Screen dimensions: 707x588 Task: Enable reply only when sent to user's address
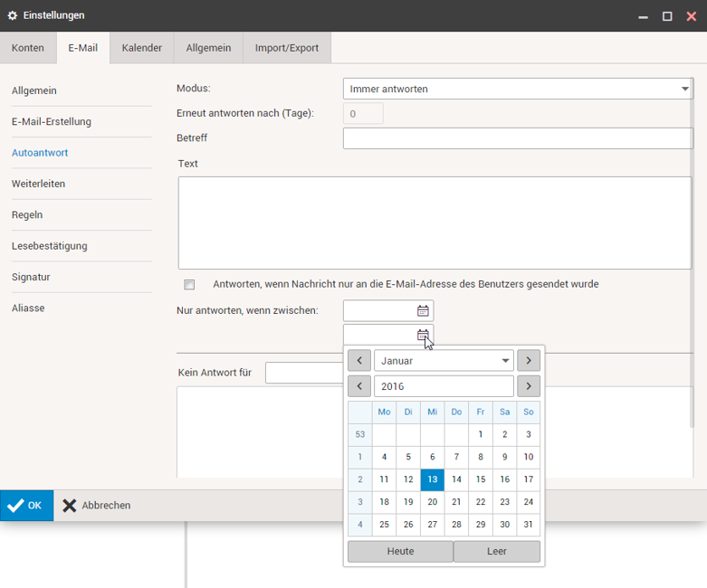189,285
